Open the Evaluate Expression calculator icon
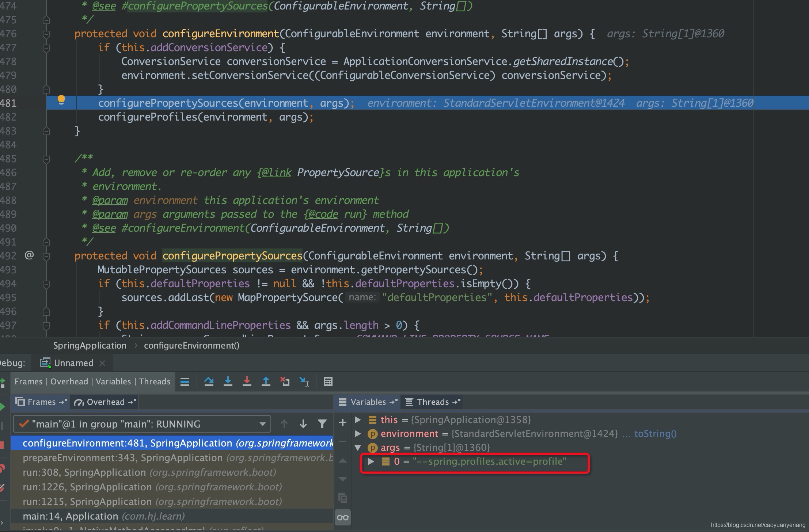 (x=328, y=381)
